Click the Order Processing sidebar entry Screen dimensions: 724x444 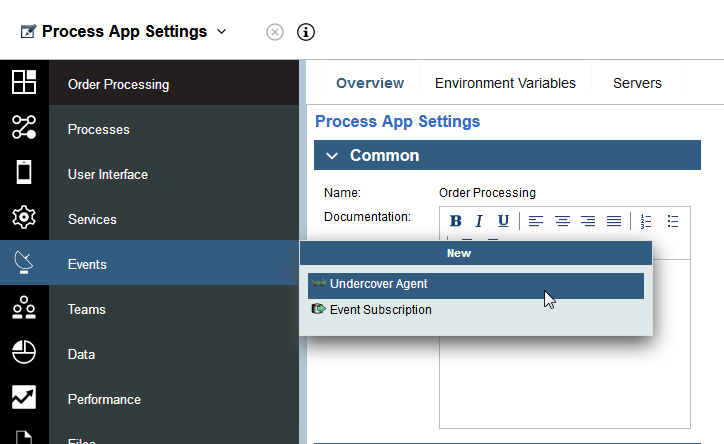click(x=118, y=84)
